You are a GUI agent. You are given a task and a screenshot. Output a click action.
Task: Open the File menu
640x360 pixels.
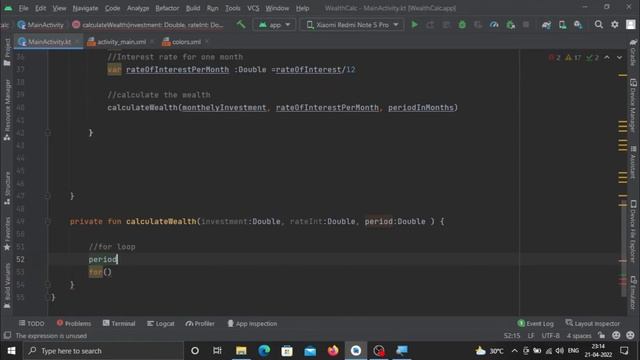(x=23, y=8)
